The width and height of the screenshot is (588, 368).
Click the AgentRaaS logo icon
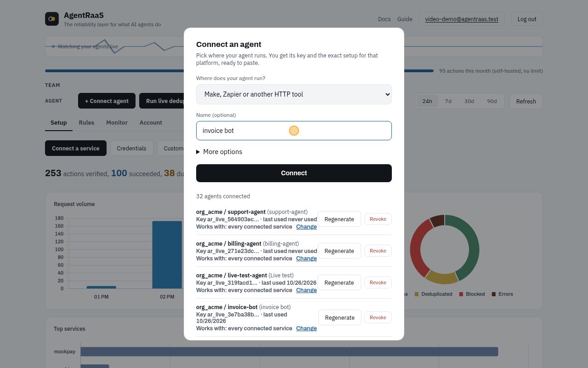pos(51,19)
